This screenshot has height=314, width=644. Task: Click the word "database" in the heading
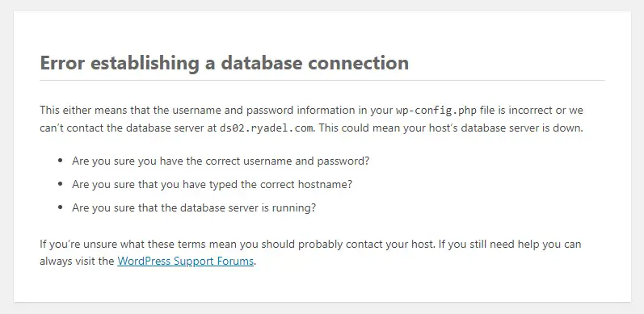pos(261,63)
